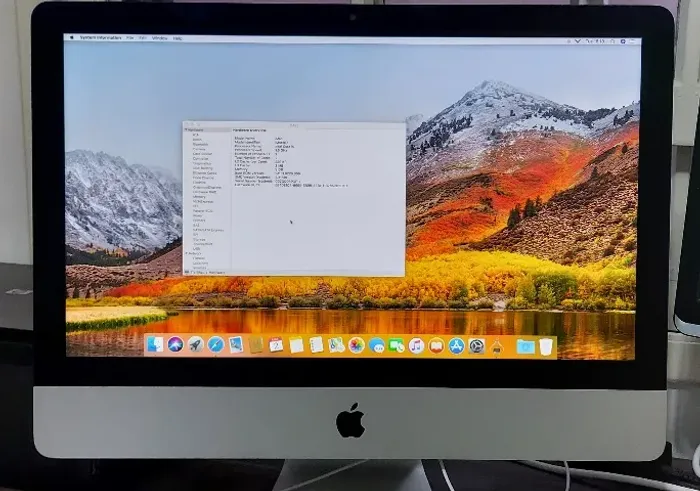This screenshot has height=491, width=700.
Task: Open the Trash in the Dock
Action: click(x=546, y=347)
